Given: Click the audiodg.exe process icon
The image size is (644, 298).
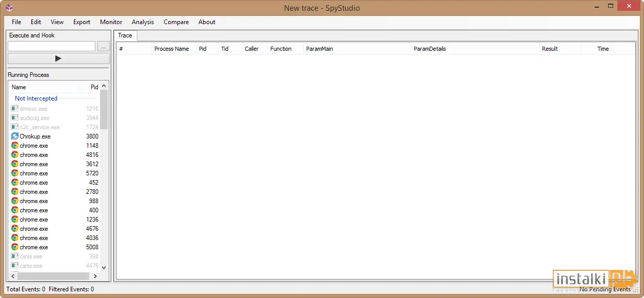Looking at the screenshot, I should [15, 118].
